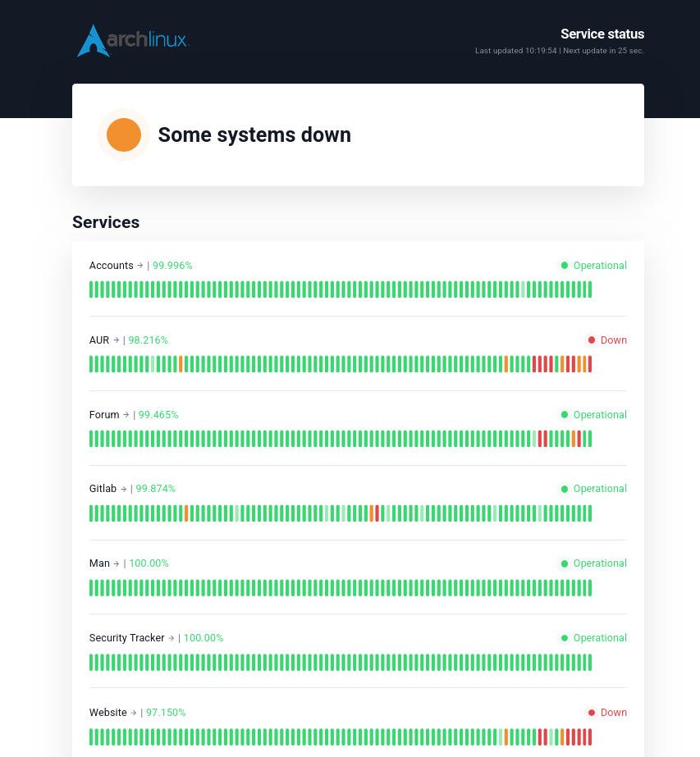Click the arrow icon beside Gitlab

123,489
